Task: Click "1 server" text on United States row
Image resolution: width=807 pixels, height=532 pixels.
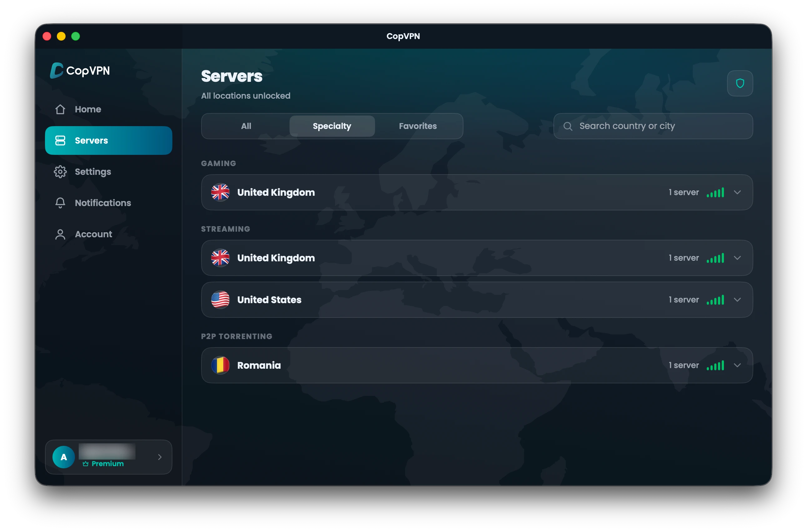Action: (683, 300)
